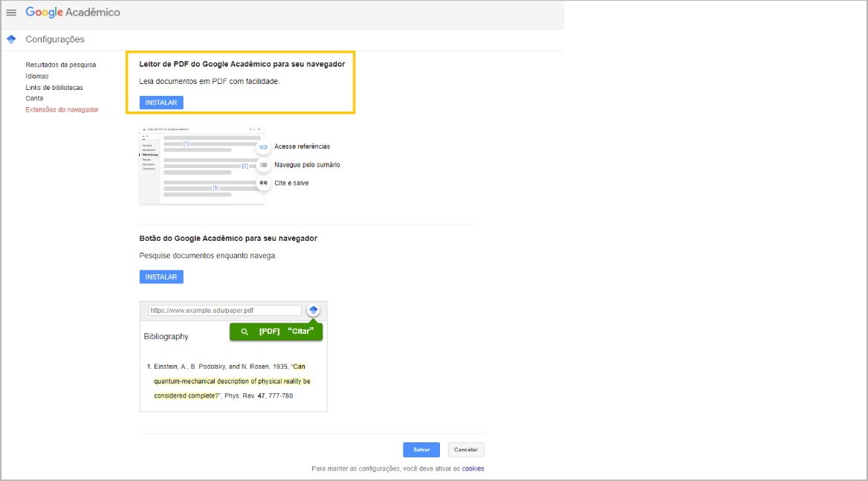Click the Cite e salve quote icon
This screenshot has width=868, height=481.
[x=264, y=183]
